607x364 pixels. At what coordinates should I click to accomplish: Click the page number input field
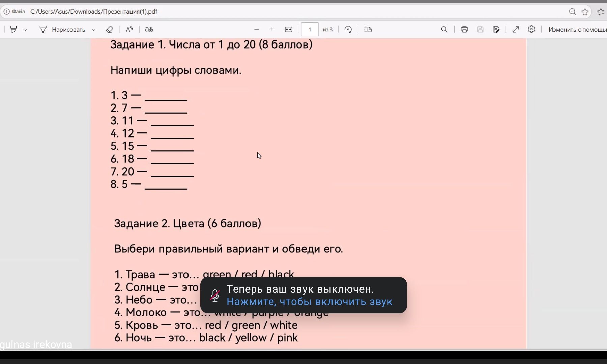[x=310, y=30]
